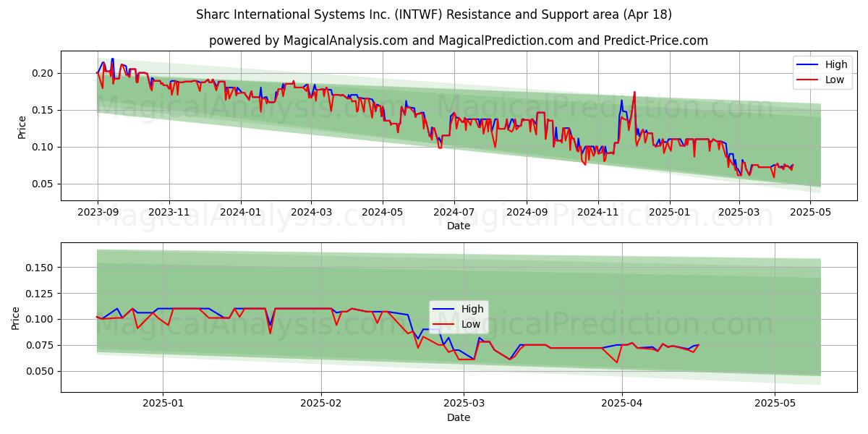
Task: Click the December 2024 price spike peak on top chart
Action: point(634,92)
